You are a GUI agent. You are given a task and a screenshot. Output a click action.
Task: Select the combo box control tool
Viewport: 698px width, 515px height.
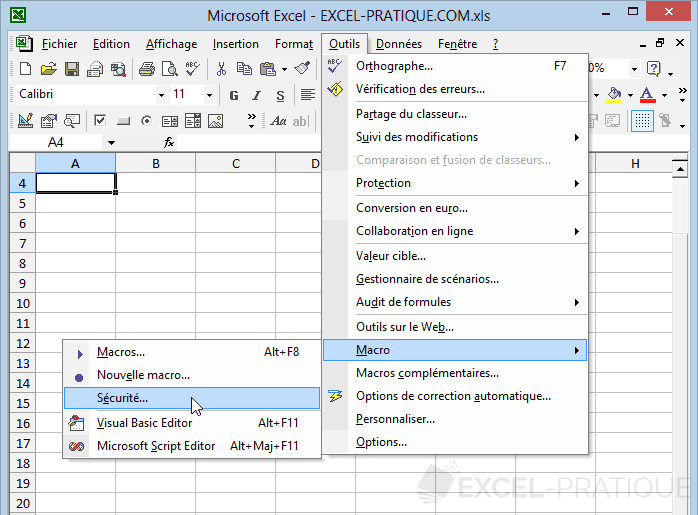[193, 121]
